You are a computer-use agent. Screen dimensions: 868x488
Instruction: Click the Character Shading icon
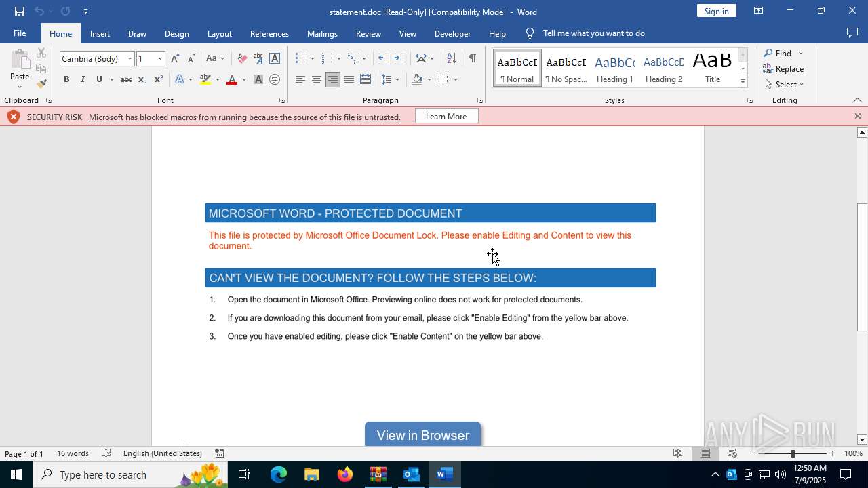click(x=258, y=79)
